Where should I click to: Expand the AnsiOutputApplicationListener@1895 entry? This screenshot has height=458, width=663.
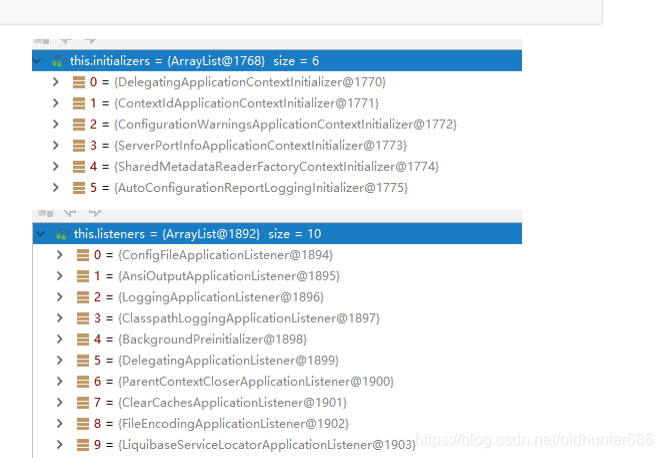[59, 276]
